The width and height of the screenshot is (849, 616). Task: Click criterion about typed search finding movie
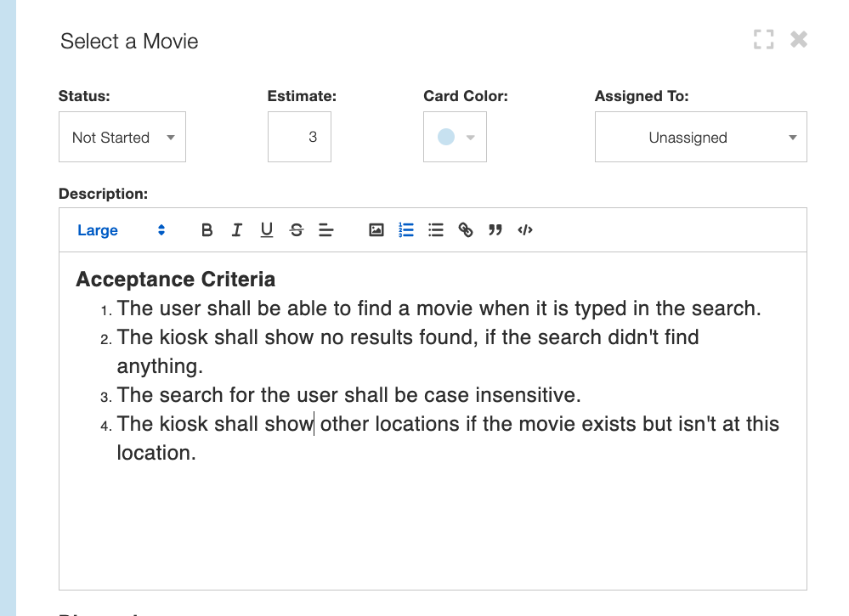click(439, 308)
